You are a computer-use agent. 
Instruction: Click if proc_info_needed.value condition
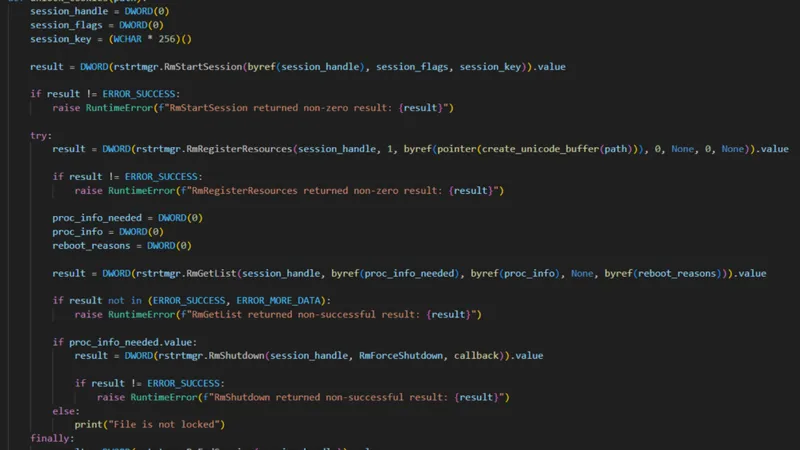[124, 342]
